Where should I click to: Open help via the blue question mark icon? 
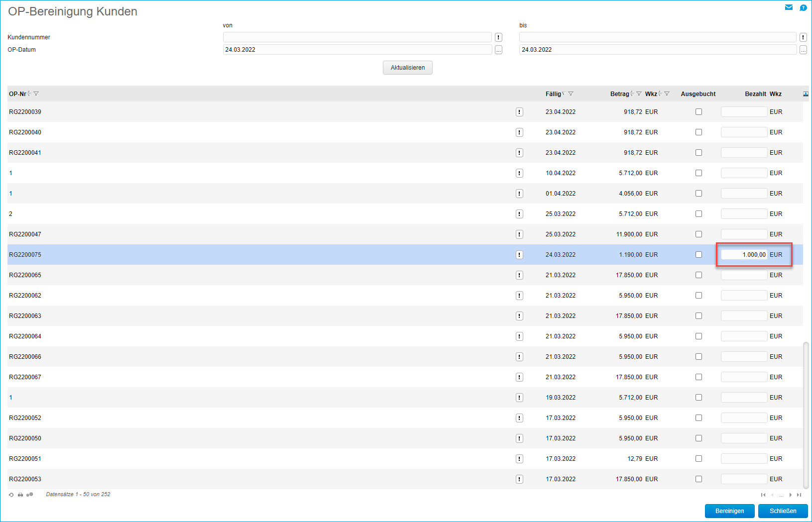803,7
